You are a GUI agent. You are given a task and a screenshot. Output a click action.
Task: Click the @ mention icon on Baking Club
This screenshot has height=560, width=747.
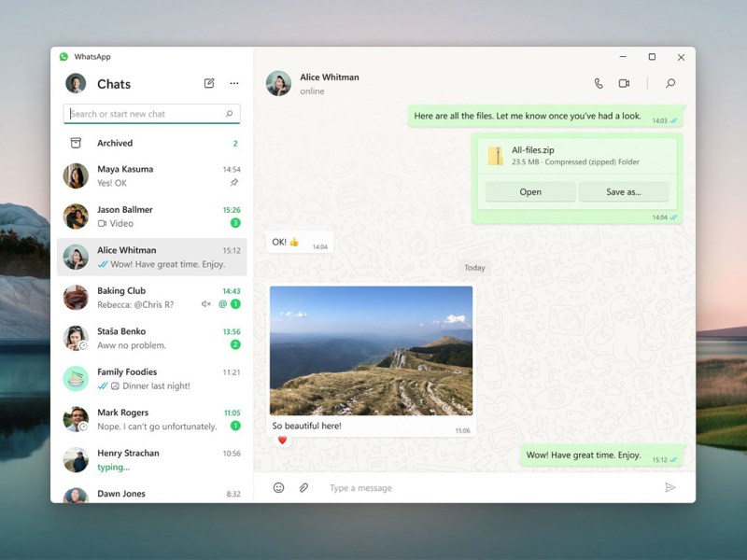222,304
